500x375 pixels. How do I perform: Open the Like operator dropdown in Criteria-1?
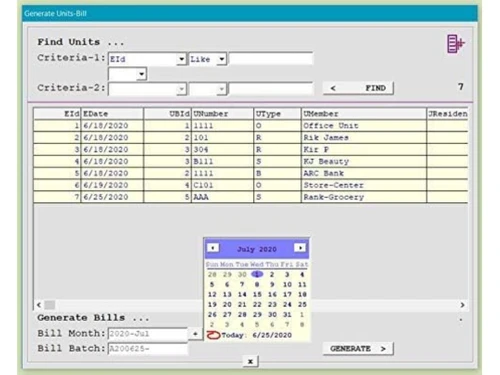click(x=221, y=59)
